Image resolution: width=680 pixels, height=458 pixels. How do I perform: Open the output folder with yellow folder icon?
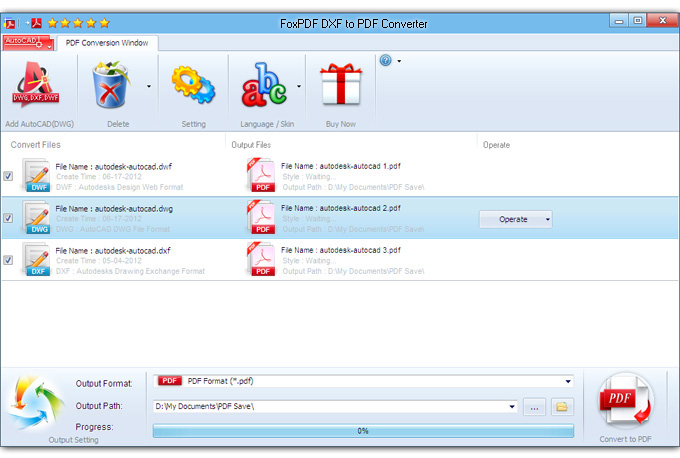pyautogui.click(x=562, y=407)
